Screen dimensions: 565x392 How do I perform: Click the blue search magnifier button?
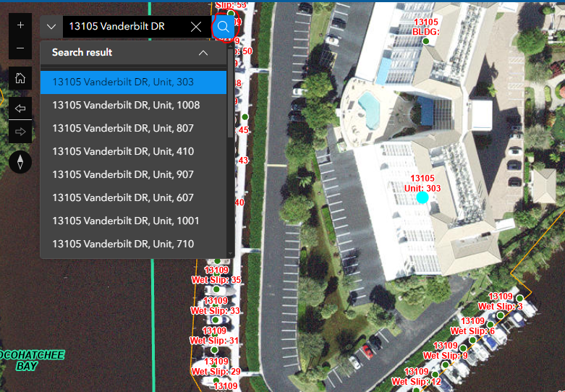pyautogui.click(x=223, y=27)
